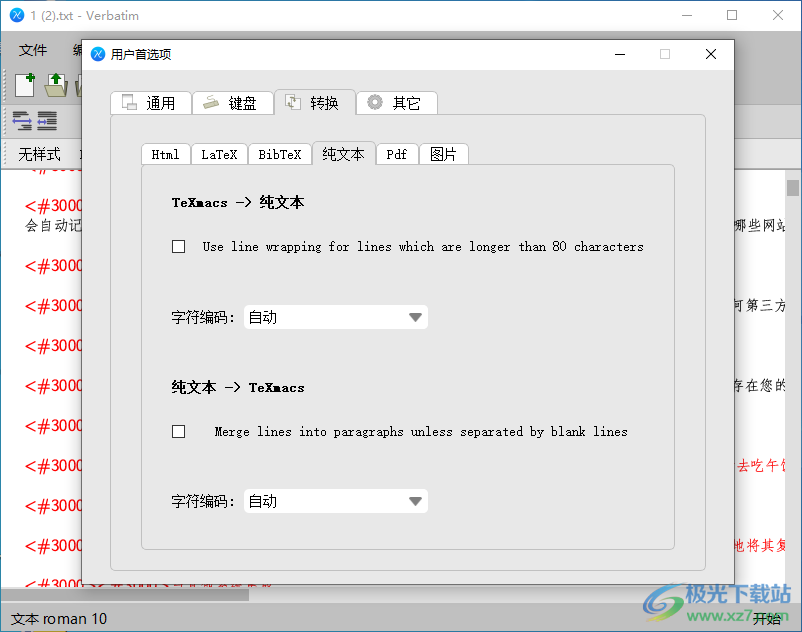Click the open file folder icon
802x632 pixels.
[x=56, y=85]
